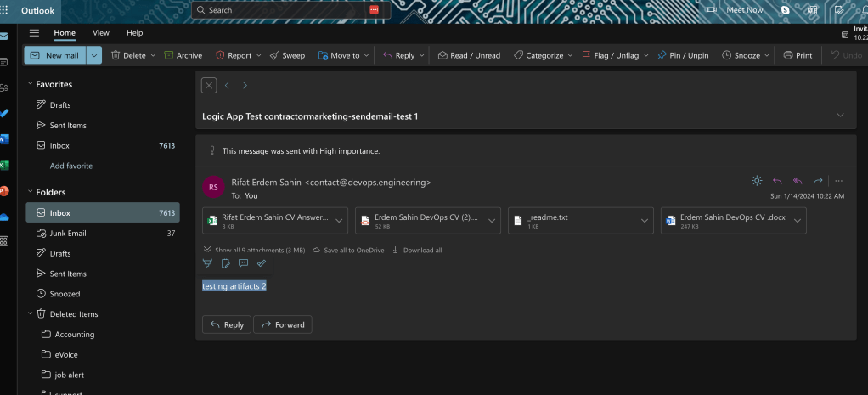Open the People app in left rail
This screenshot has width=868, height=395.
(4, 87)
